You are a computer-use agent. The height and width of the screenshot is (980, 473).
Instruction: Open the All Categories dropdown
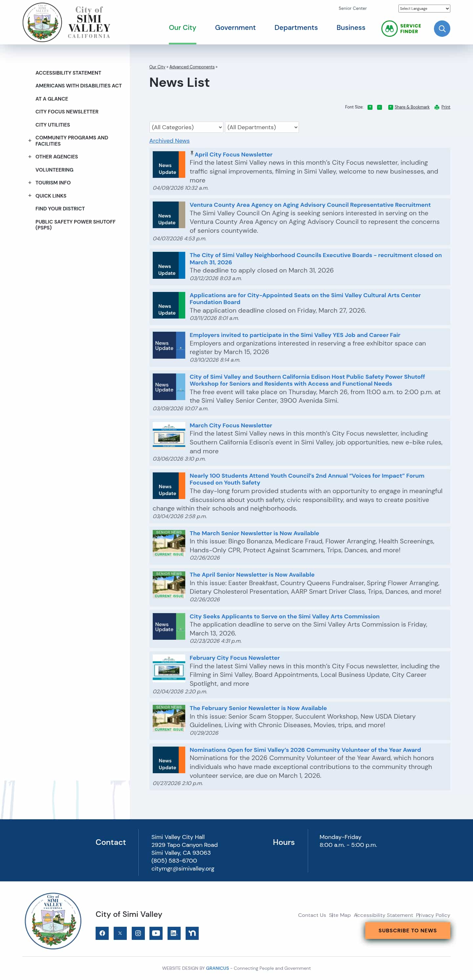click(186, 127)
